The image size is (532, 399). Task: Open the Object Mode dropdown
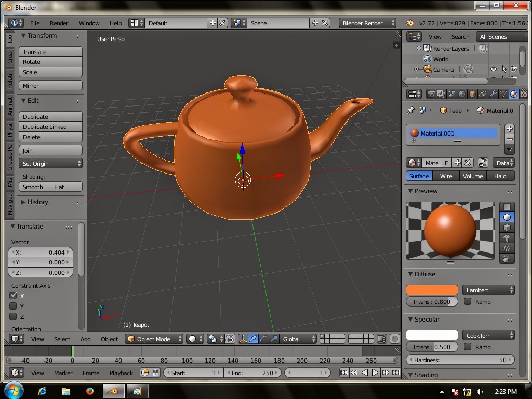click(x=154, y=339)
